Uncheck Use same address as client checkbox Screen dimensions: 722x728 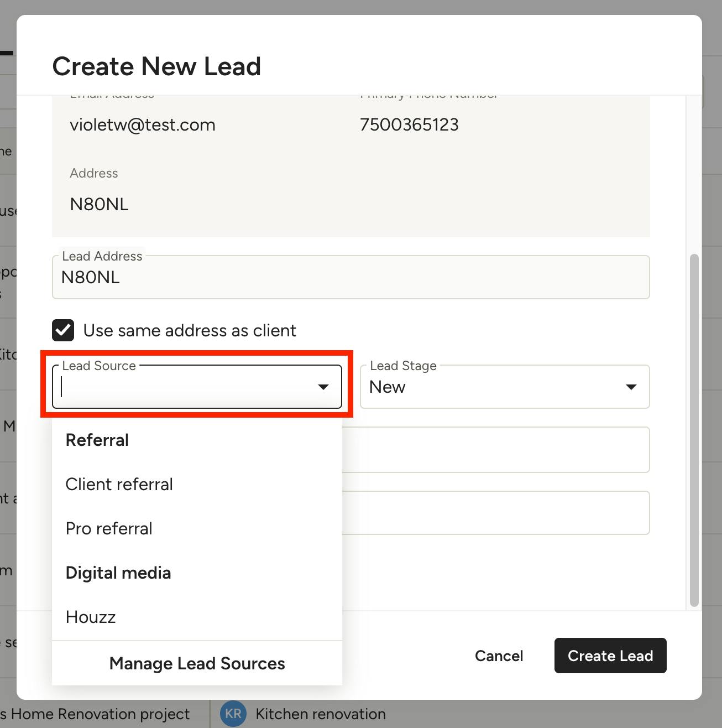pyautogui.click(x=63, y=330)
